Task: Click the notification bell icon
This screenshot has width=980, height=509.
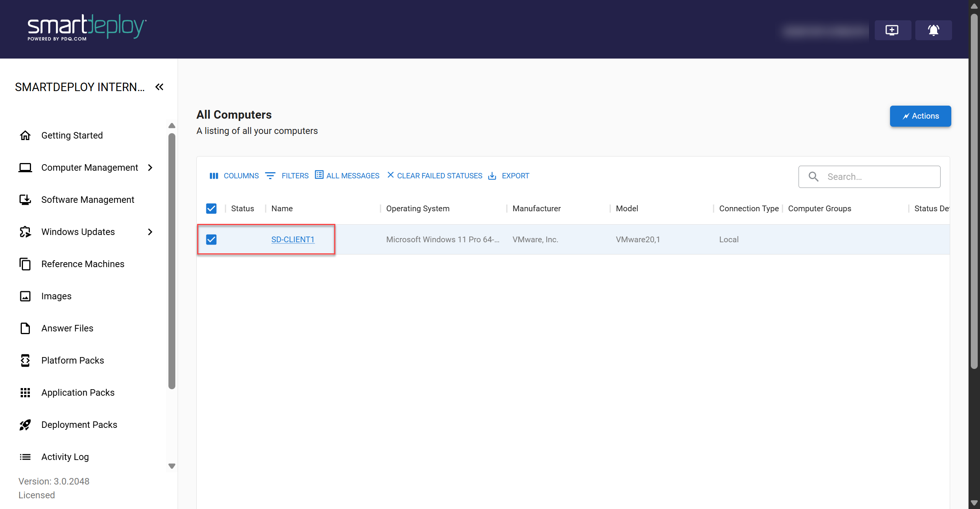Action: coord(933,30)
